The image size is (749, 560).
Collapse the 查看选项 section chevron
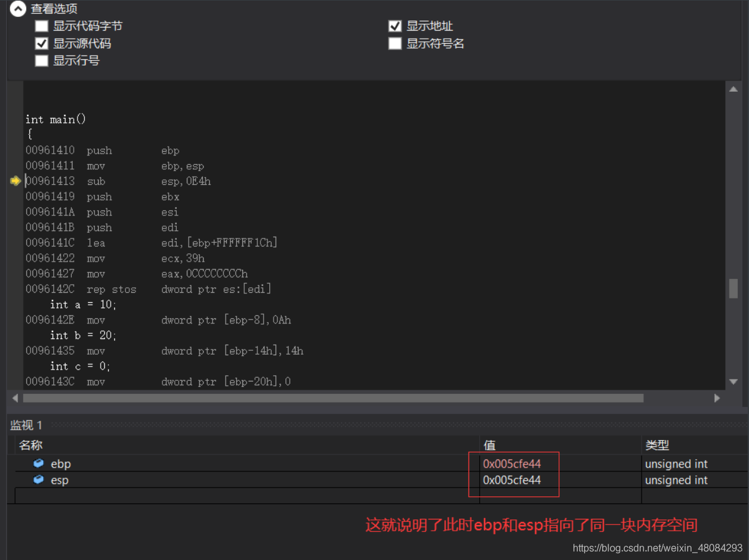(17, 8)
